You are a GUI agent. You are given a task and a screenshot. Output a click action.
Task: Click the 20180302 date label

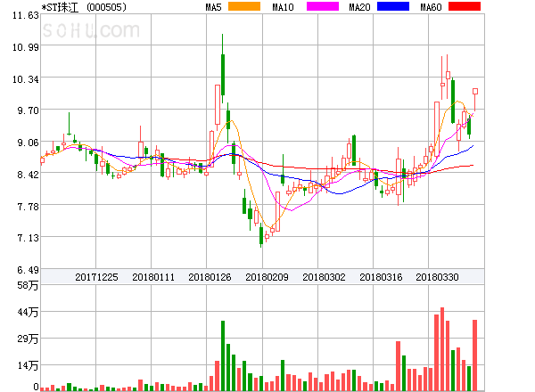tap(324, 277)
